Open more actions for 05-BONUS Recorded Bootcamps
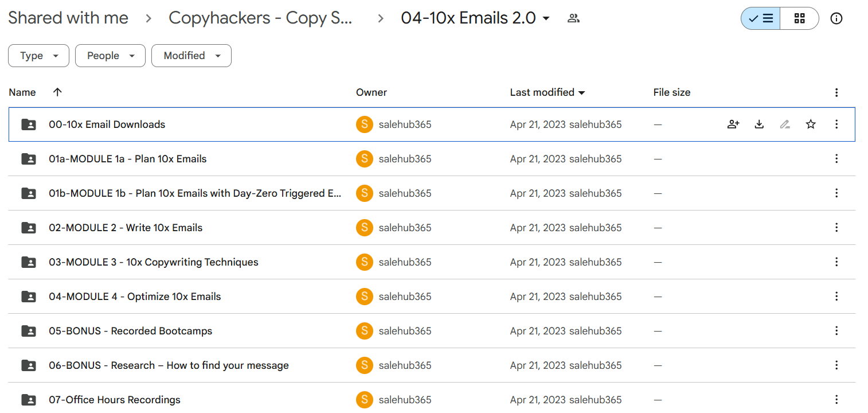The width and height of the screenshot is (868, 413). (836, 331)
